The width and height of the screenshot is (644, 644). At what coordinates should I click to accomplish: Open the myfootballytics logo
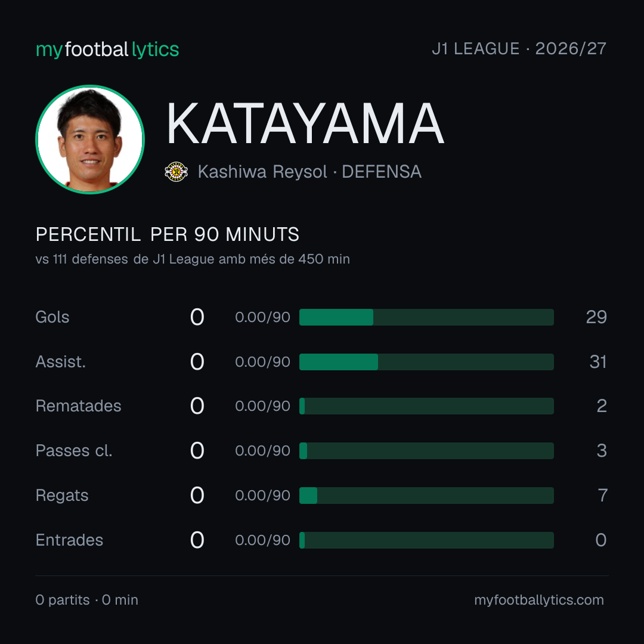point(107,49)
